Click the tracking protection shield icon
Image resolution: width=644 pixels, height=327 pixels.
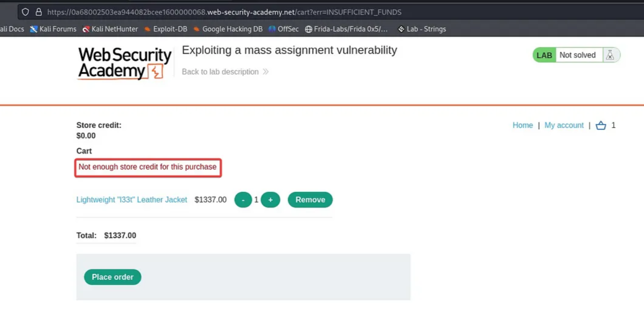tap(25, 12)
